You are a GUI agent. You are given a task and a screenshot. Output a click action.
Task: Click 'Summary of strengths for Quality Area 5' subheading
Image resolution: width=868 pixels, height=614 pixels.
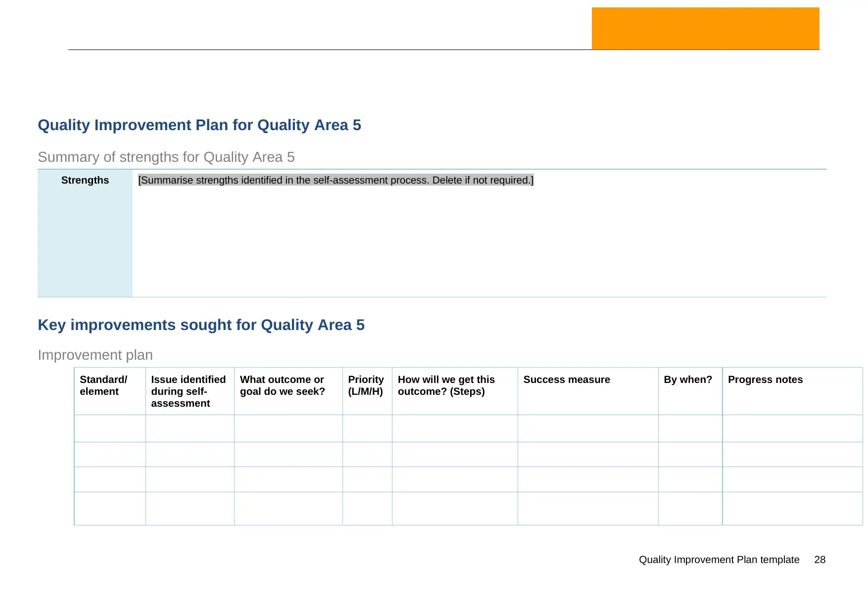pos(166,157)
